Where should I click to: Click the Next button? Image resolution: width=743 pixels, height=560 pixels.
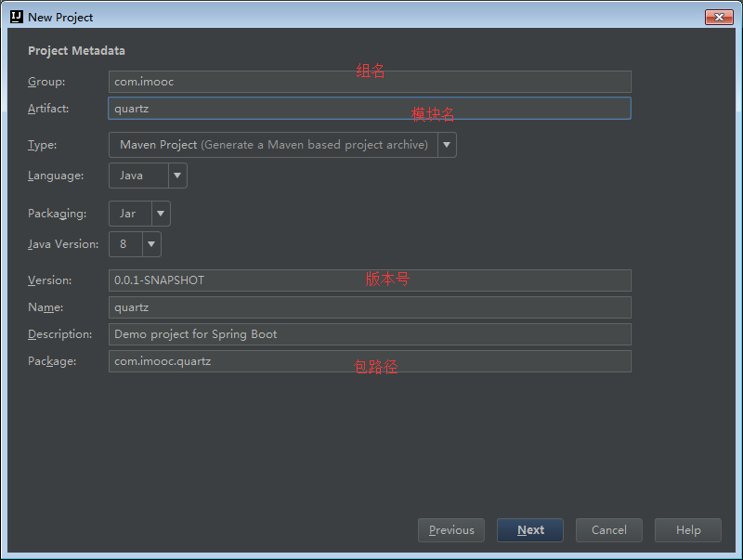[529, 529]
